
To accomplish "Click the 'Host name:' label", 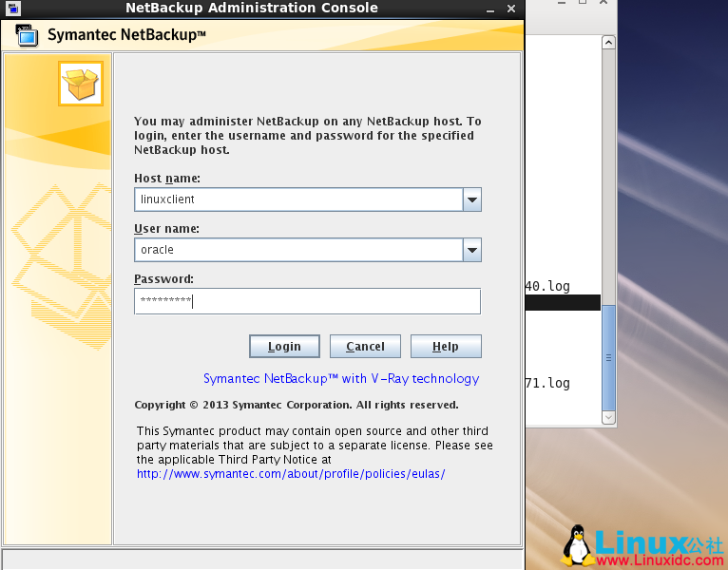I will 167,179.
